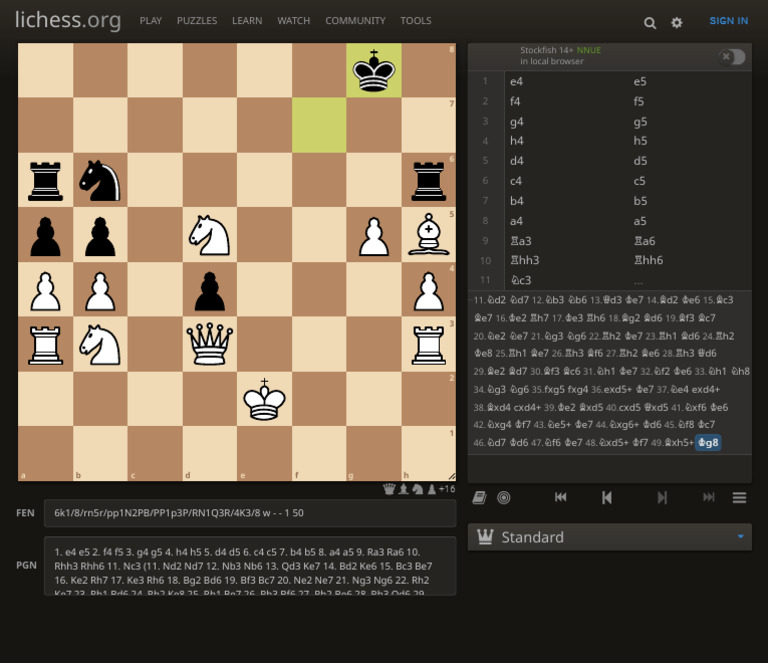Select the white queen on d3
Image resolution: width=768 pixels, height=663 pixels.
pyautogui.click(x=210, y=344)
